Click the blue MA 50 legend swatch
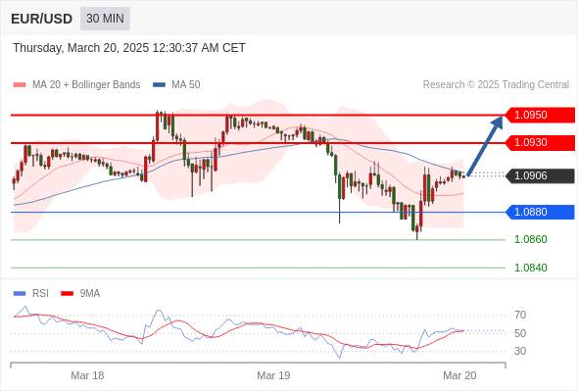The width and height of the screenshot is (578, 392). 159,85
